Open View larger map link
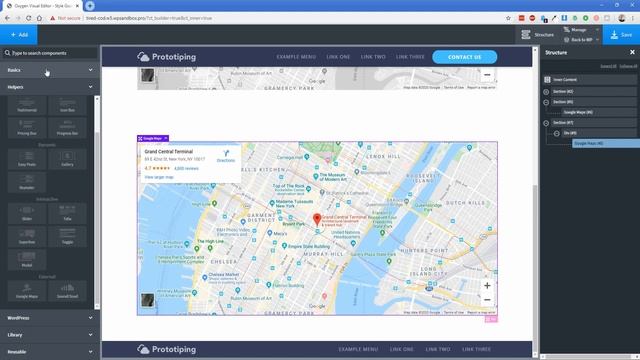Image resolution: width=640 pixels, height=360 pixels. [159, 177]
